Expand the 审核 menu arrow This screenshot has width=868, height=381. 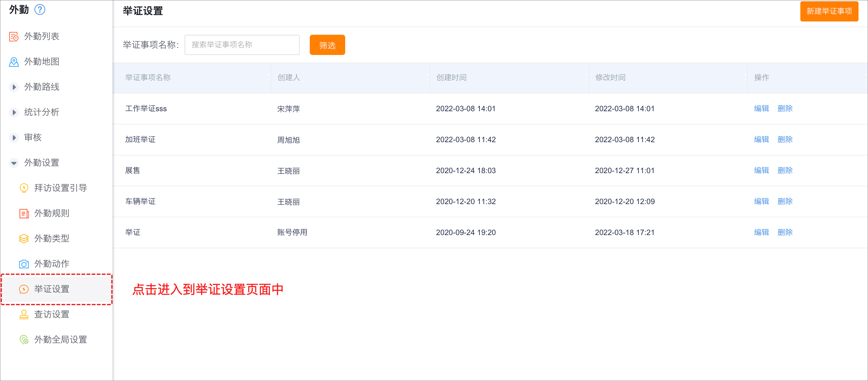tap(14, 137)
